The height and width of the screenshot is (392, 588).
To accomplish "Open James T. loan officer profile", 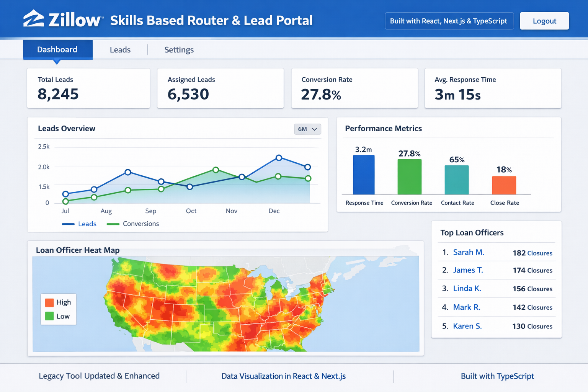I will [468, 270].
